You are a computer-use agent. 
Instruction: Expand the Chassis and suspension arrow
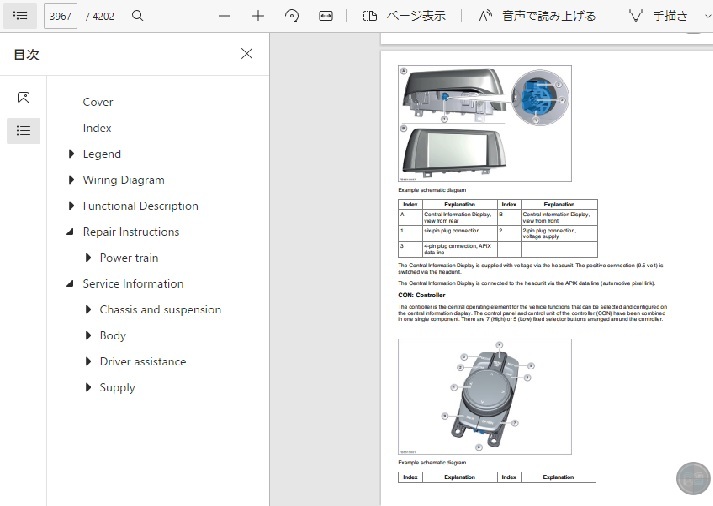pyautogui.click(x=88, y=310)
